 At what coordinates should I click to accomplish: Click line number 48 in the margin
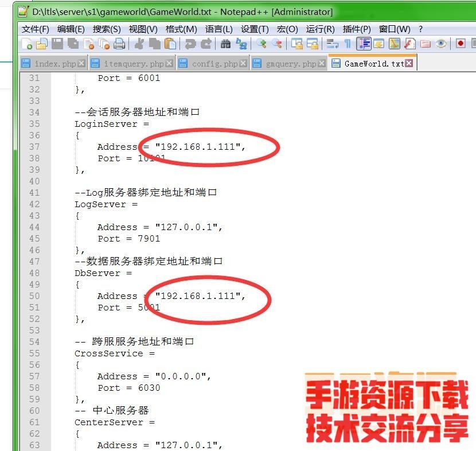[x=34, y=273]
